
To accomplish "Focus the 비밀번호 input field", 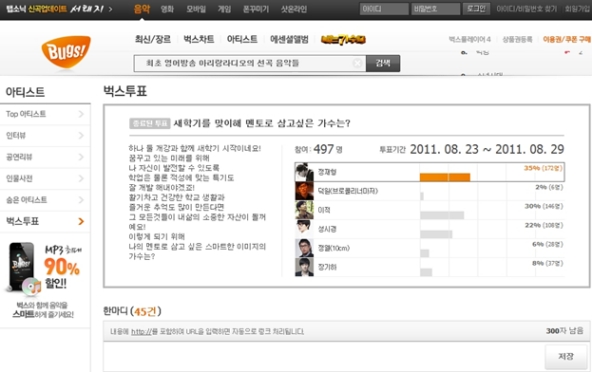I will coord(435,9).
